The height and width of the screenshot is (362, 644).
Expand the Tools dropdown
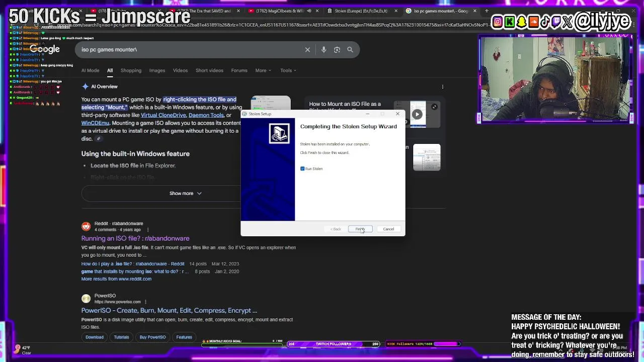click(x=288, y=70)
